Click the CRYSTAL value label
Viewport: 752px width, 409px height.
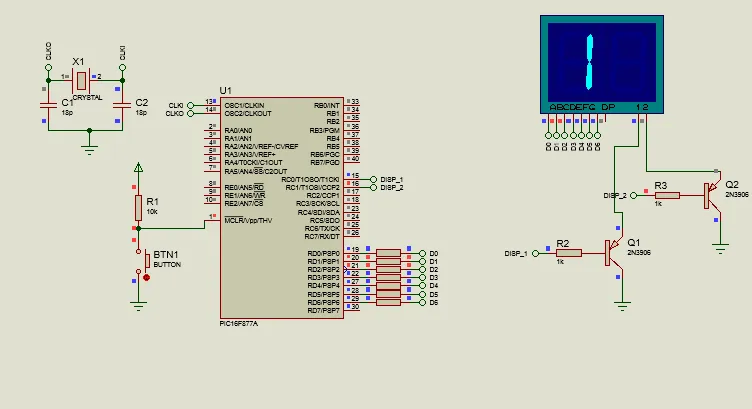point(88,97)
